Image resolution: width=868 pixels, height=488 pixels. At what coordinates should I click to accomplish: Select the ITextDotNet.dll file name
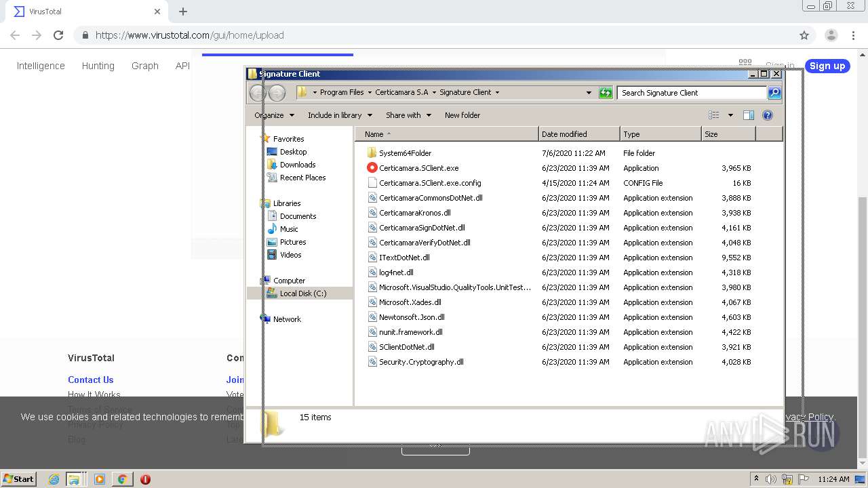(x=404, y=258)
